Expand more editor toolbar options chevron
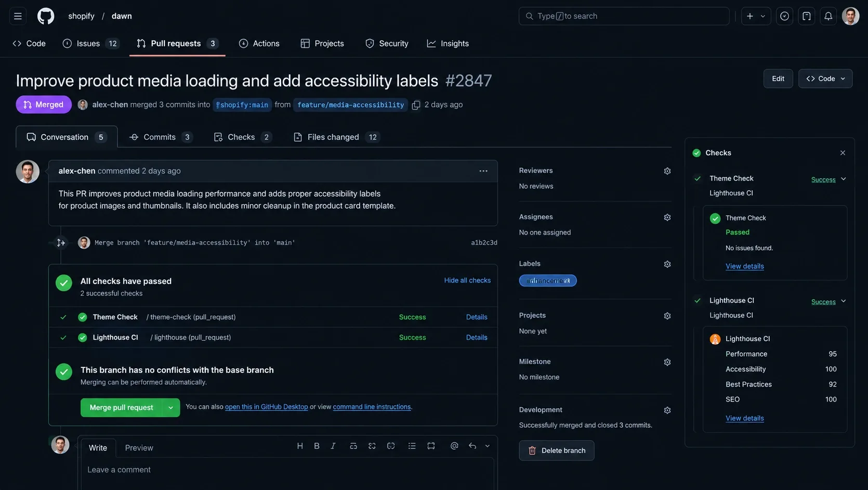This screenshot has height=490, width=868. point(487,446)
